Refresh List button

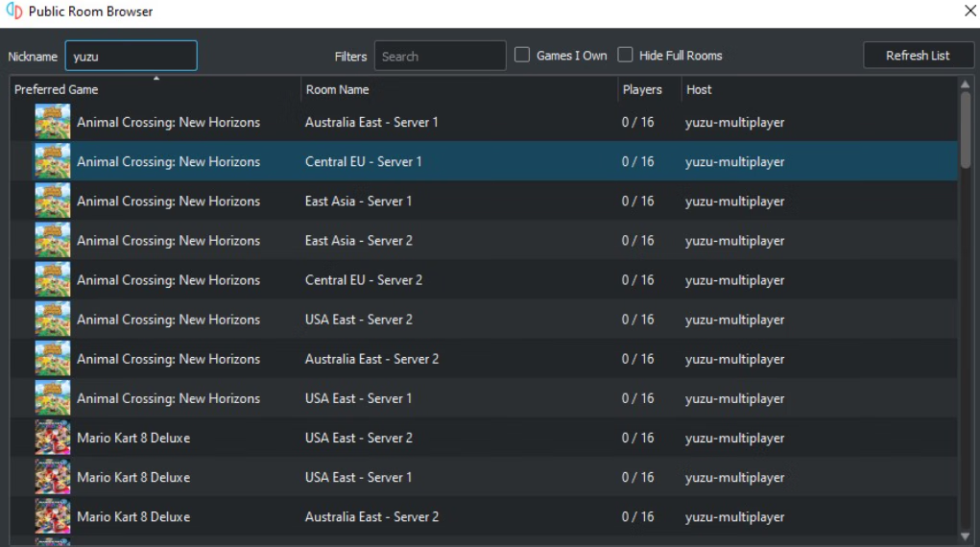pyautogui.click(x=918, y=55)
